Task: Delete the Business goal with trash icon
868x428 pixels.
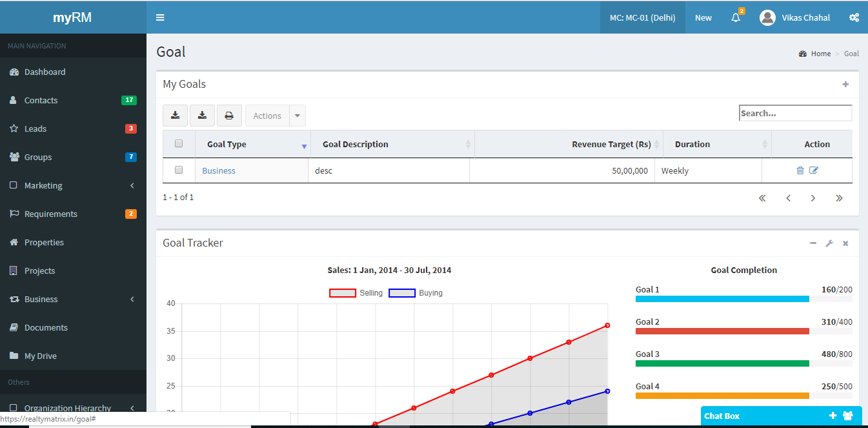Action: pos(800,170)
